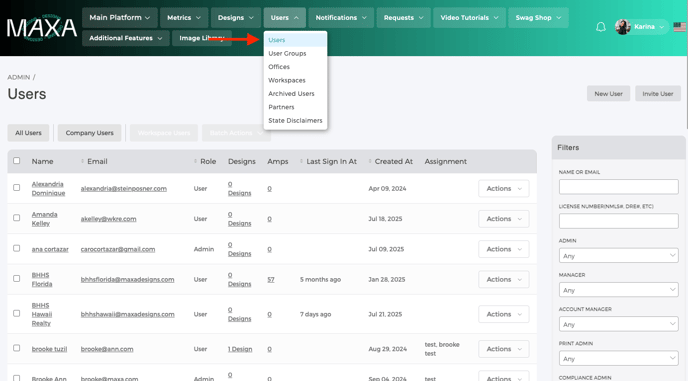
Task: Open the Additional Features dropdown
Action: click(x=125, y=38)
